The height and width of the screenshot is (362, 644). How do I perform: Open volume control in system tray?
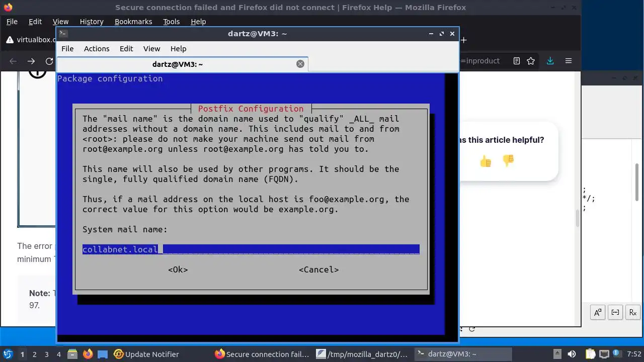pos(572,354)
